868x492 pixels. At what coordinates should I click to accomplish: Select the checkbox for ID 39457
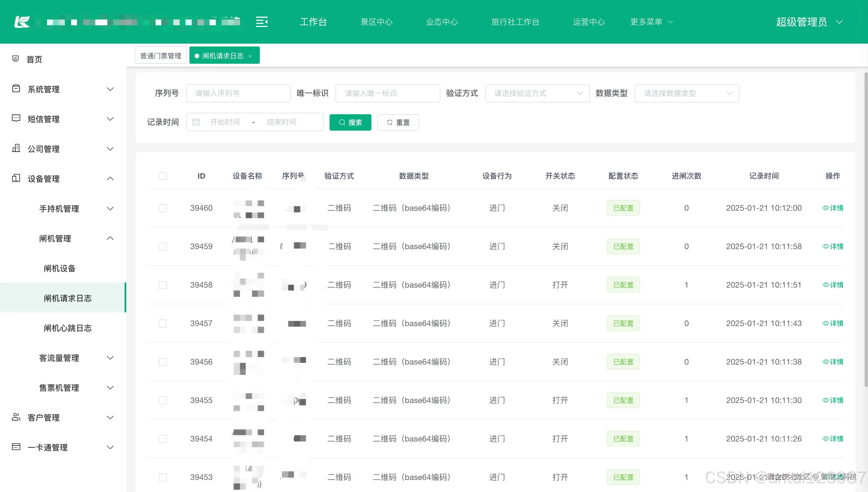pos(162,324)
